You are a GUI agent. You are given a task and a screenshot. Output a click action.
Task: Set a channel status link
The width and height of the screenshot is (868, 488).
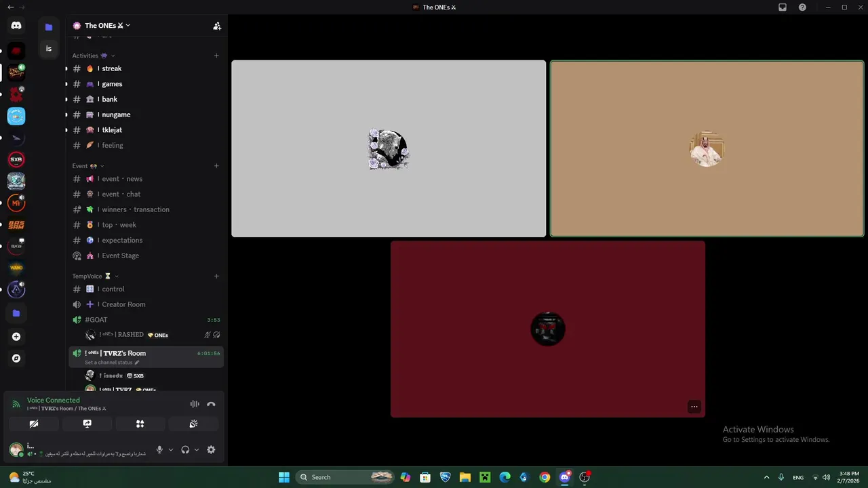click(112, 363)
